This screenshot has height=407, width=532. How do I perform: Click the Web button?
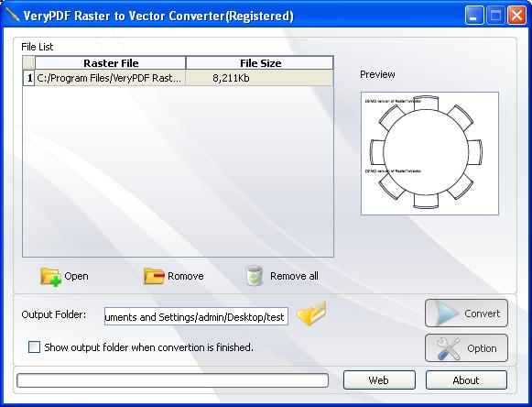click(x=379, y=380)
